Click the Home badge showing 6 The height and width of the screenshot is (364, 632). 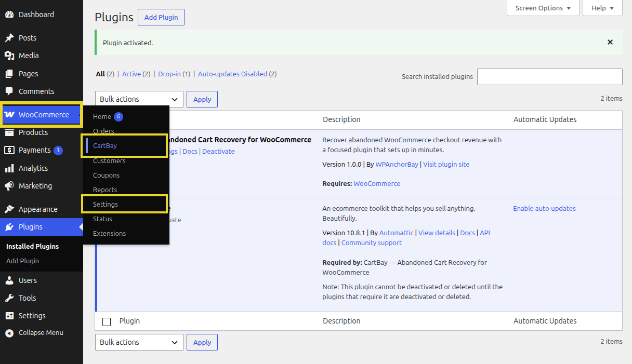tap(118, 117)
